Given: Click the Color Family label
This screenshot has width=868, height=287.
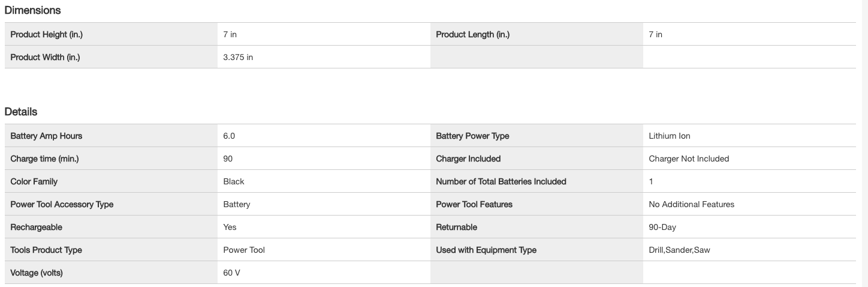Looking at the screenshot, I should coord(34,181).
